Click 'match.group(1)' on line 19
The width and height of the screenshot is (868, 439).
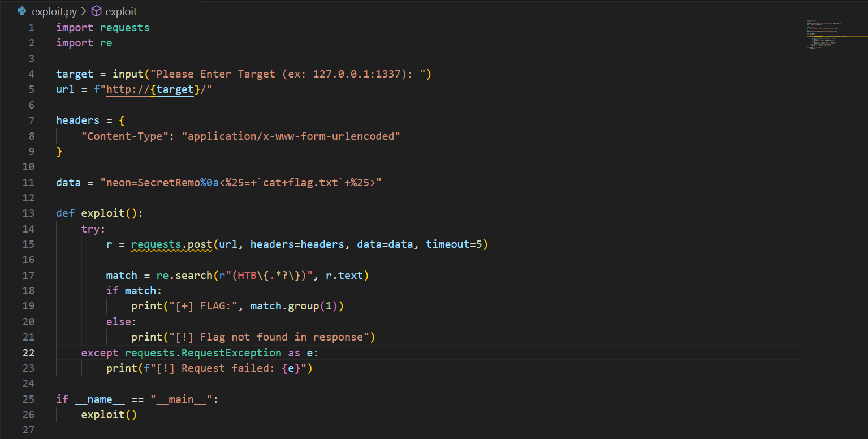coord(294,306)
